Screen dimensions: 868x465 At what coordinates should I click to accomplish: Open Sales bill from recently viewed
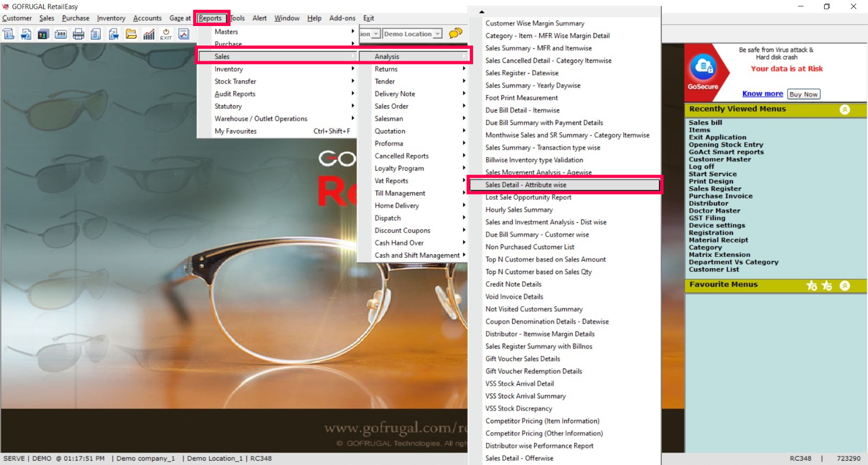tap(705, 122)
